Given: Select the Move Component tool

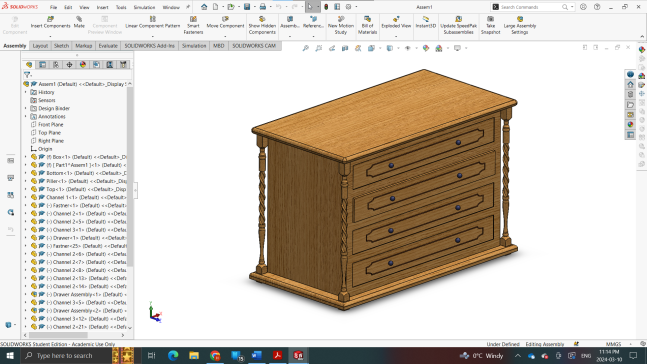Looking at the screenshot, I should pyautogui.click(x=225, y=23).
